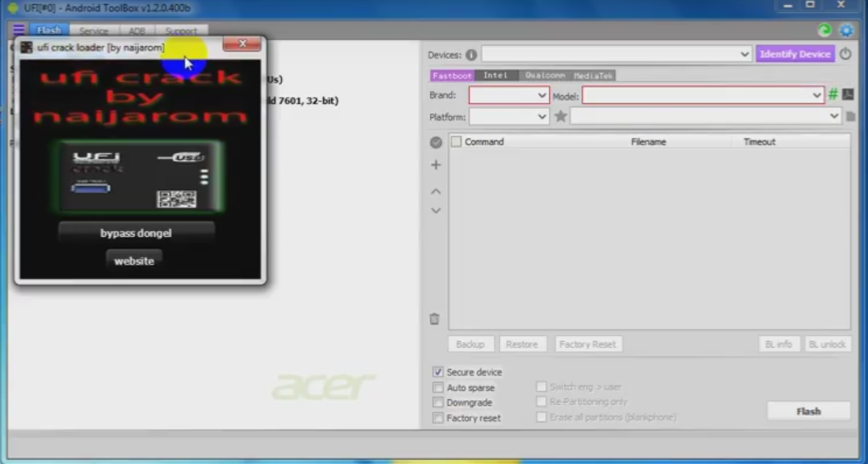Switch to the Service tab
Screen dimensions: 868x464
point(93,30)
